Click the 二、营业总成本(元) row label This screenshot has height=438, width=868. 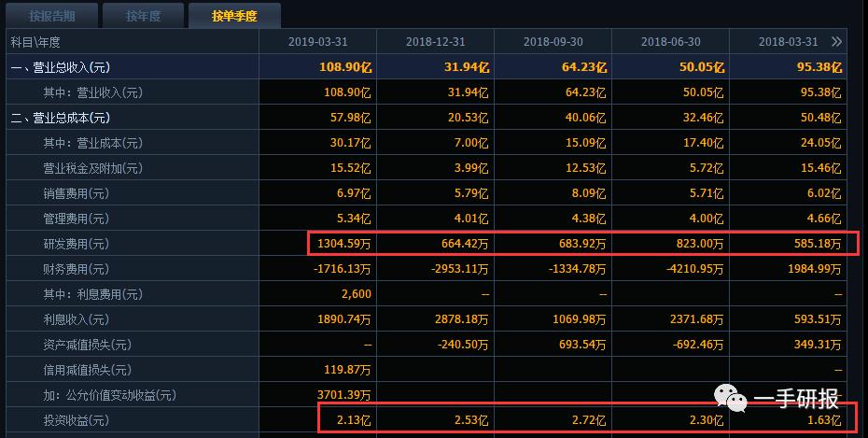tap(61, 118)
